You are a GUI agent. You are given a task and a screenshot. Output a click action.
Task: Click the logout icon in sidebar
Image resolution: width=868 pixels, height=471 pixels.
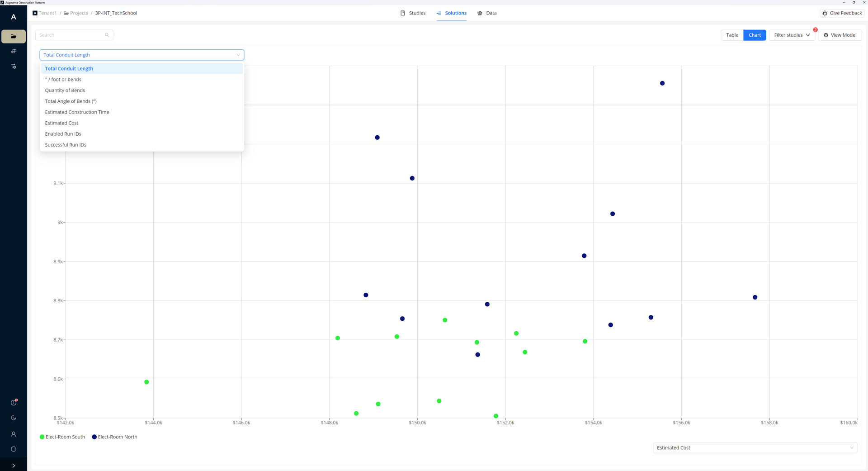point(14,449)
